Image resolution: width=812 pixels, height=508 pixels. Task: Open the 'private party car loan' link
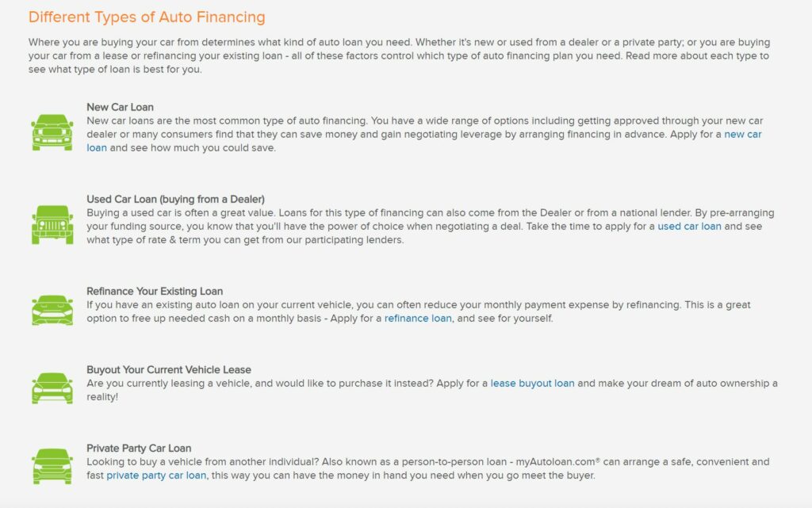pyautogui.click(x=156, y=476)
